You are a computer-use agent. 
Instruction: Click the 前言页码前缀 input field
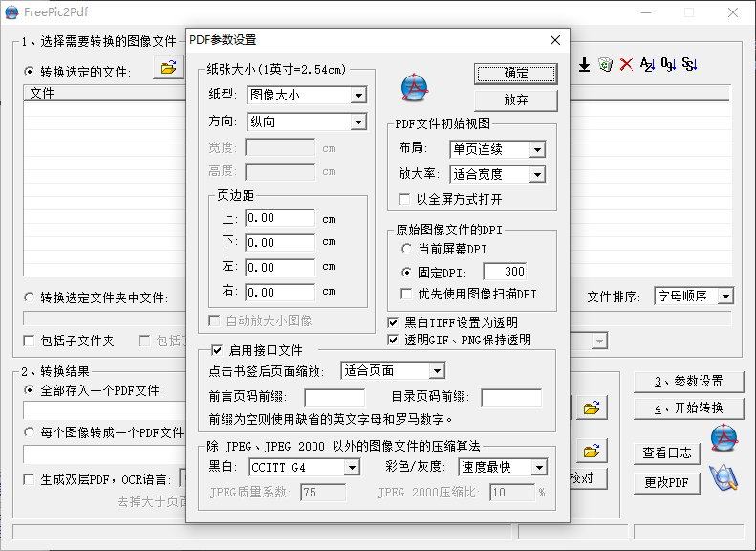click(335, 398)
